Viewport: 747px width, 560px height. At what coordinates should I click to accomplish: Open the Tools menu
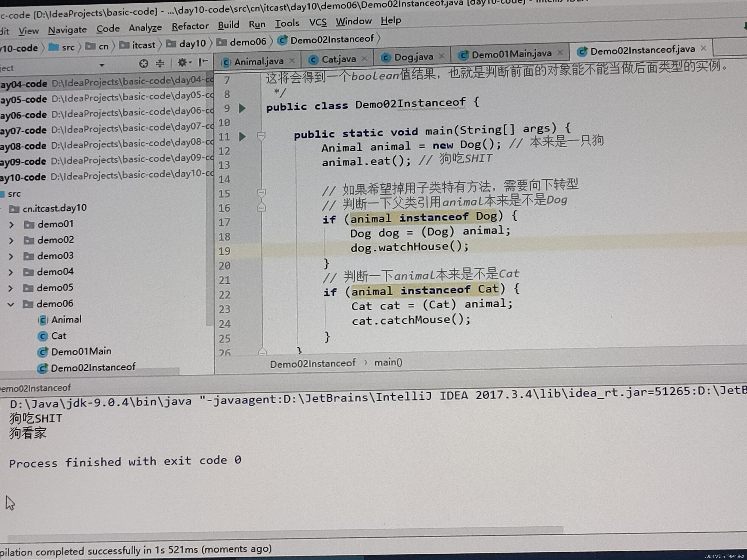coord(287,23)
